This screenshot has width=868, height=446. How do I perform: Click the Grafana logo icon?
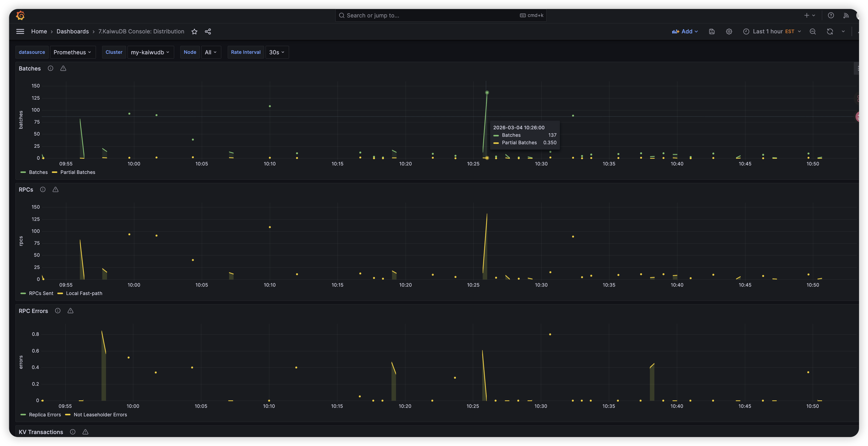20,15
